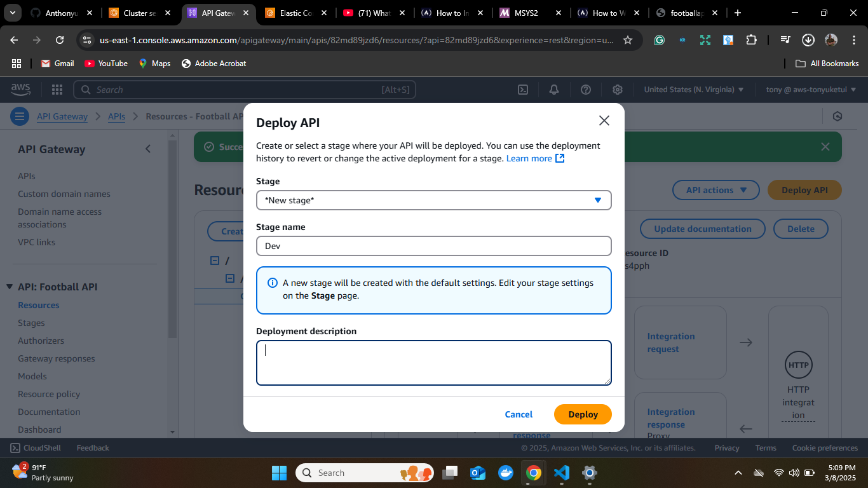Focus the Deployment description text area
The width and height of the screenshot is (868, 488).
433,363
